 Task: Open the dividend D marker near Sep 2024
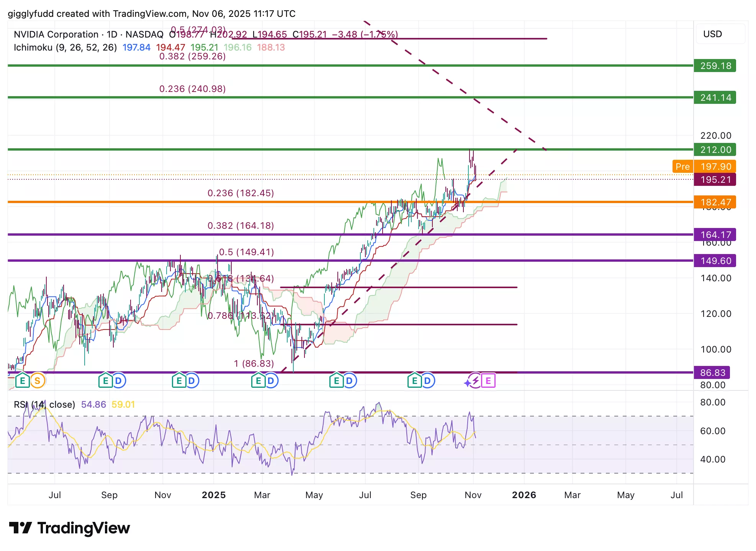(118, 380)
